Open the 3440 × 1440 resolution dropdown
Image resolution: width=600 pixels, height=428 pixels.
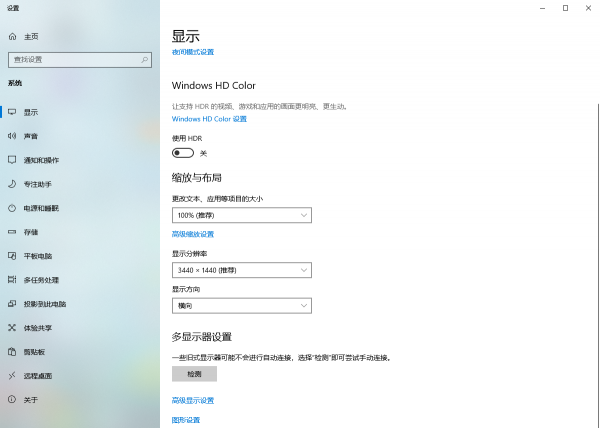click(242, 270)
